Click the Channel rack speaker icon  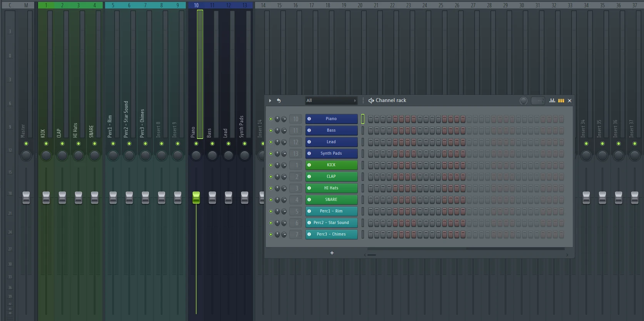point(371,100)
